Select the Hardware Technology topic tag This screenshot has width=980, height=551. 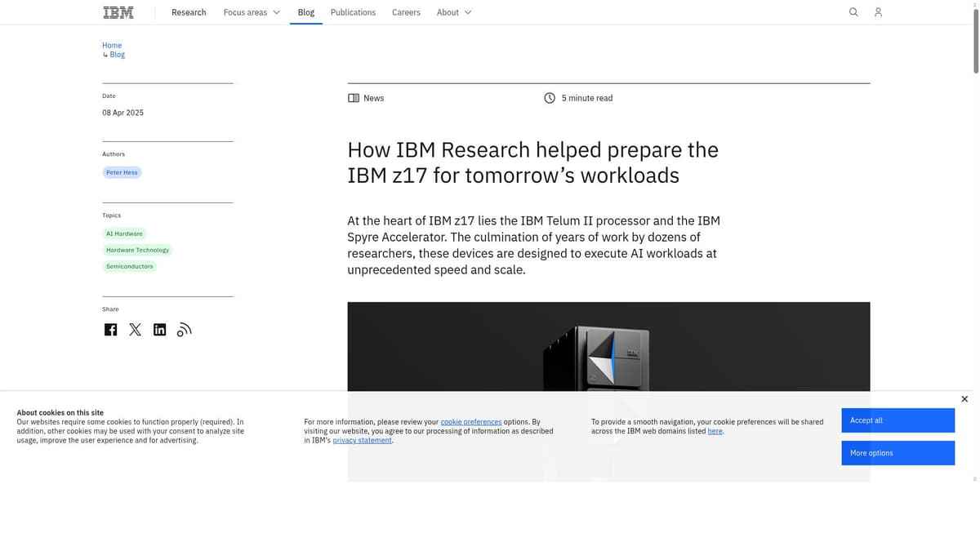(137, 250)
